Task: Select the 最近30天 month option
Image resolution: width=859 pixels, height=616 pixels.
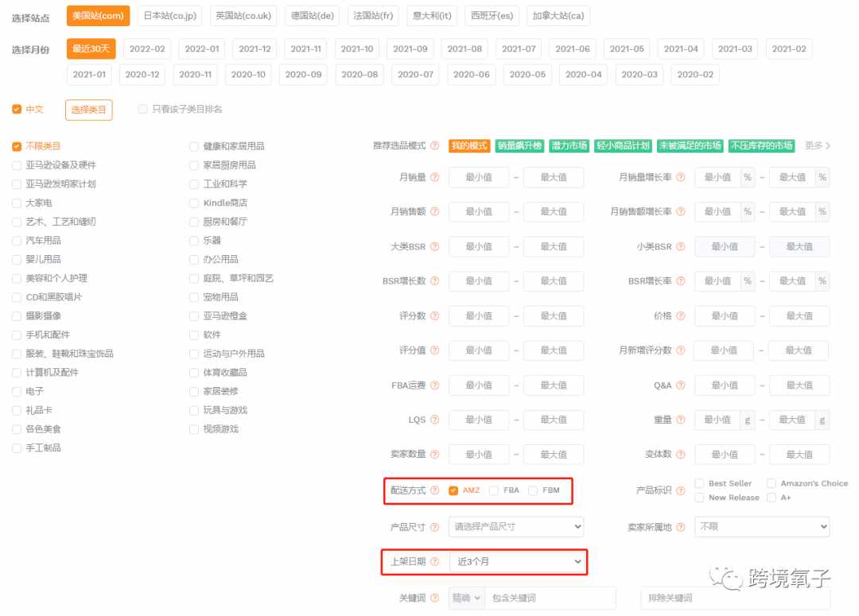Action: (x=91, y=48)
